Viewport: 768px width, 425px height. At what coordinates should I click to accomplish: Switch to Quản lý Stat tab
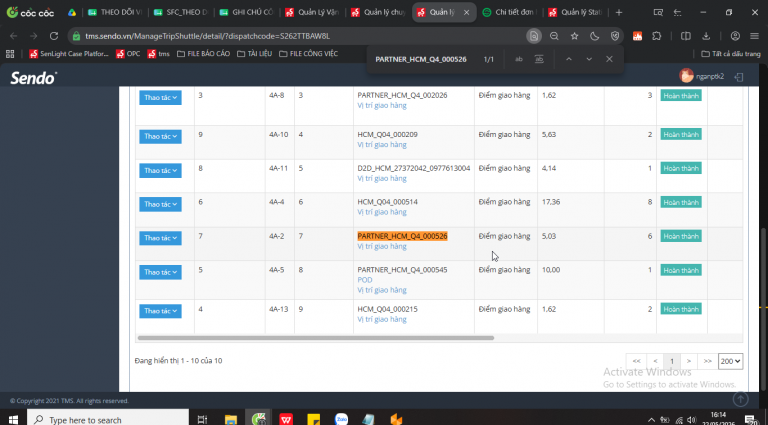[575, 13]
